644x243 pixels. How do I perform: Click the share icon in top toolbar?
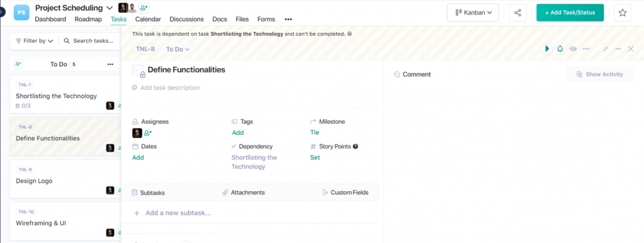point(518,13)
